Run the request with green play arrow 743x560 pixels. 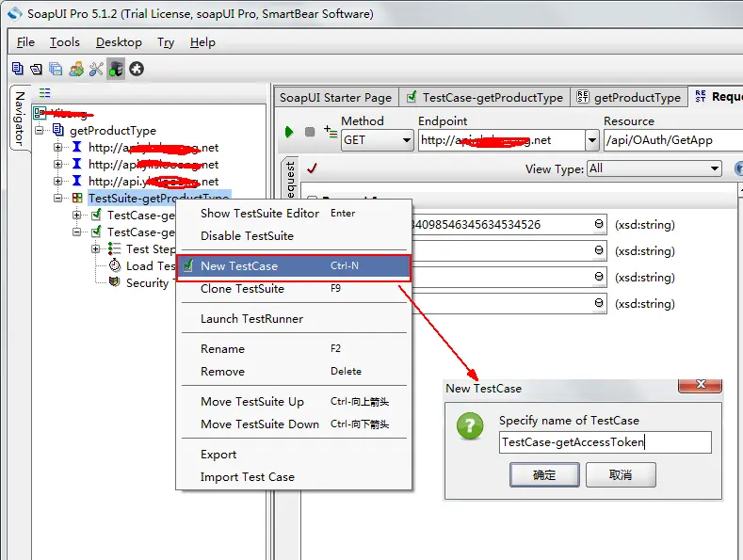click(289, 132)
